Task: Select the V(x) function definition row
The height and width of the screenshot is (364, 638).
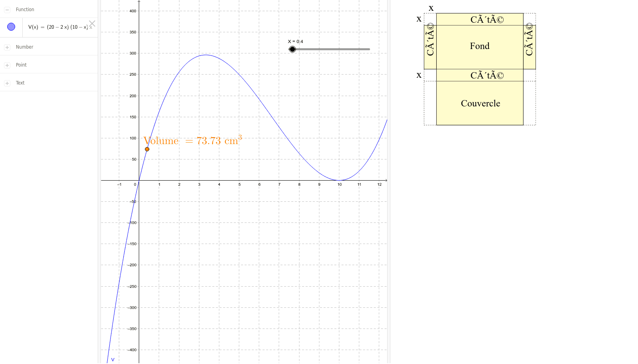Action: [49, 27]
